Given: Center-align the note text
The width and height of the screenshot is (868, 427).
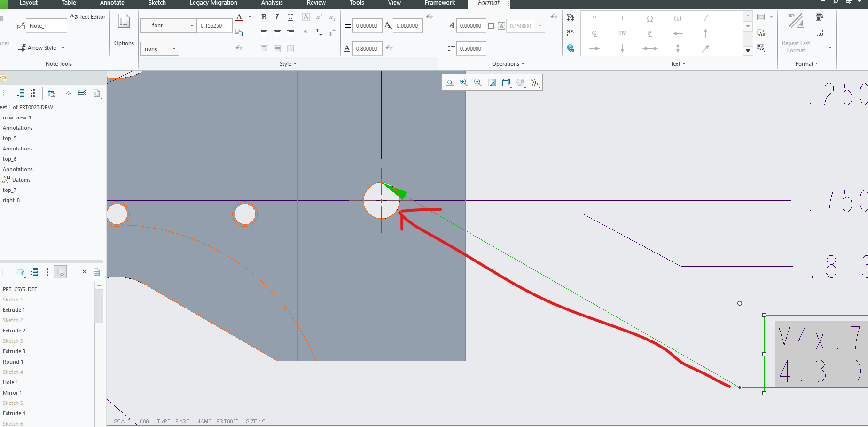Looking at the screenshot, I should pos(277,33).
